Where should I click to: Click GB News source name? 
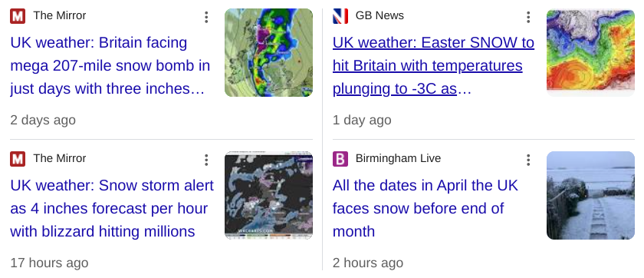pyautogui.click(x=379, y=15)
